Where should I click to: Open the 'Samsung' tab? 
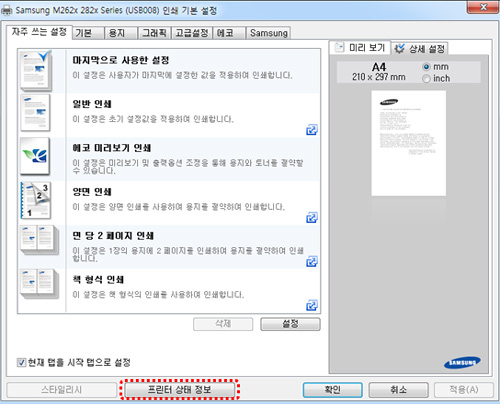point(269,33)
